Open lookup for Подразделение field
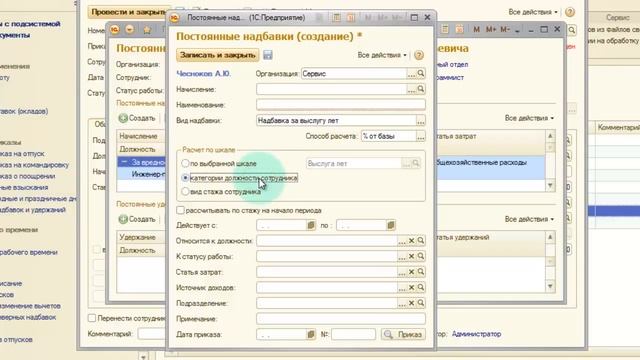This screenshot has width=640, height=360. click(x=421, y=303)
